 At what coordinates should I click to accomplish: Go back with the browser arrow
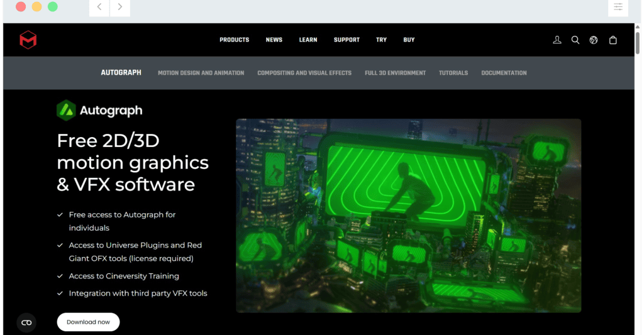99,7
